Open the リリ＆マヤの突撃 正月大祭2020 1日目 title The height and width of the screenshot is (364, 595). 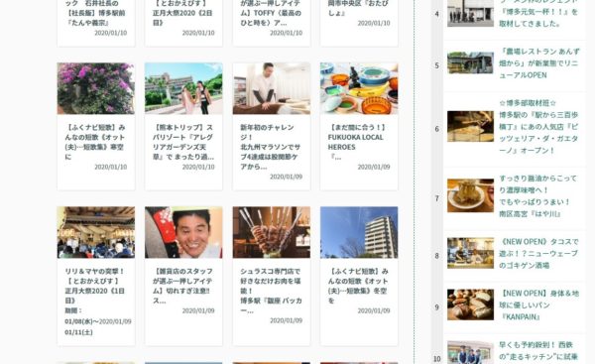(x=95, y=286)
